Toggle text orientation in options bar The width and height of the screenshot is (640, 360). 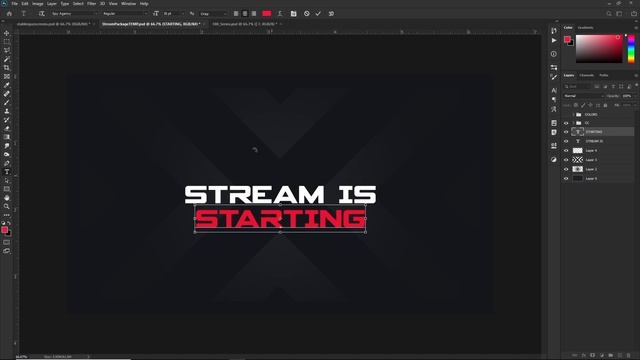pyautogui.click(x=41, y=13)
